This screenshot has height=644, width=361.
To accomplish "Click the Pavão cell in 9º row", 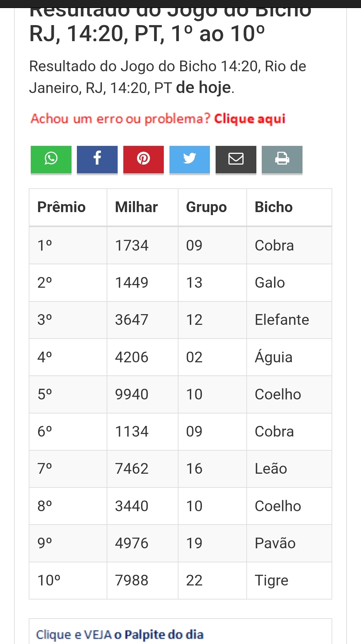I will 275,543.
